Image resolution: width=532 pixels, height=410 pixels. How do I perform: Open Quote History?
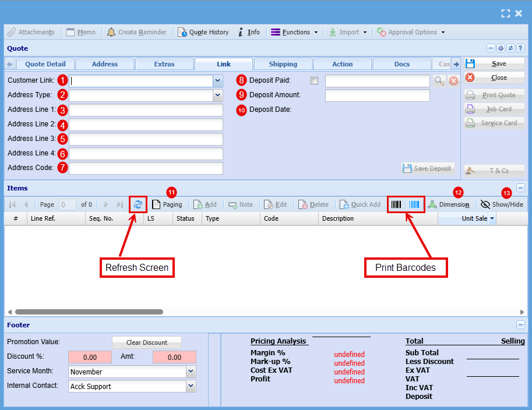(x=203, y=32)
